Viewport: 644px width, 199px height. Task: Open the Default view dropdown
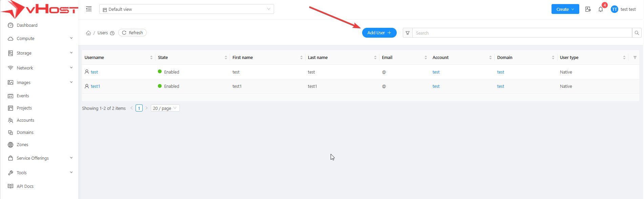[186, 9]
